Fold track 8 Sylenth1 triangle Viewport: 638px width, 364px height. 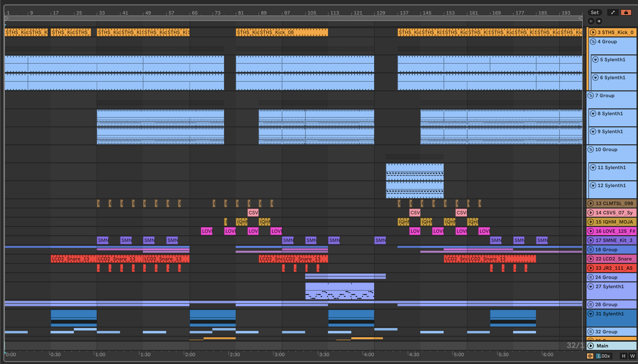point(593,113)
